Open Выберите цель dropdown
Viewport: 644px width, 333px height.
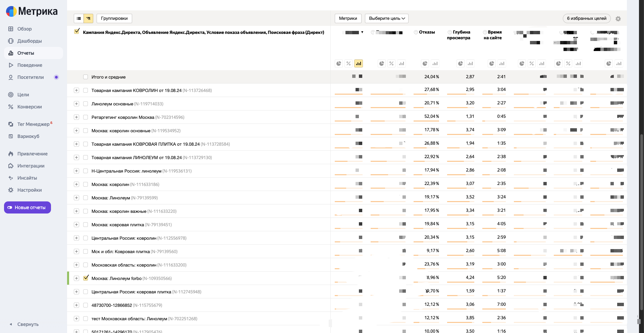386,18
